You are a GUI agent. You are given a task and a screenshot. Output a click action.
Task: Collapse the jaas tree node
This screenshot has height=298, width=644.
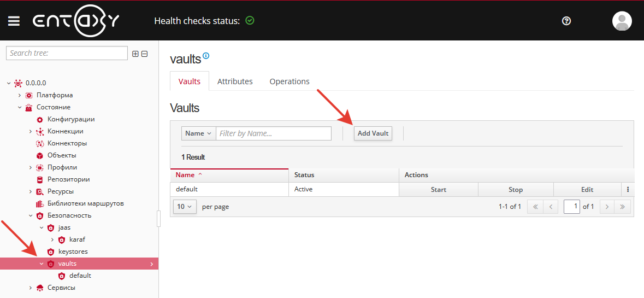42,227
